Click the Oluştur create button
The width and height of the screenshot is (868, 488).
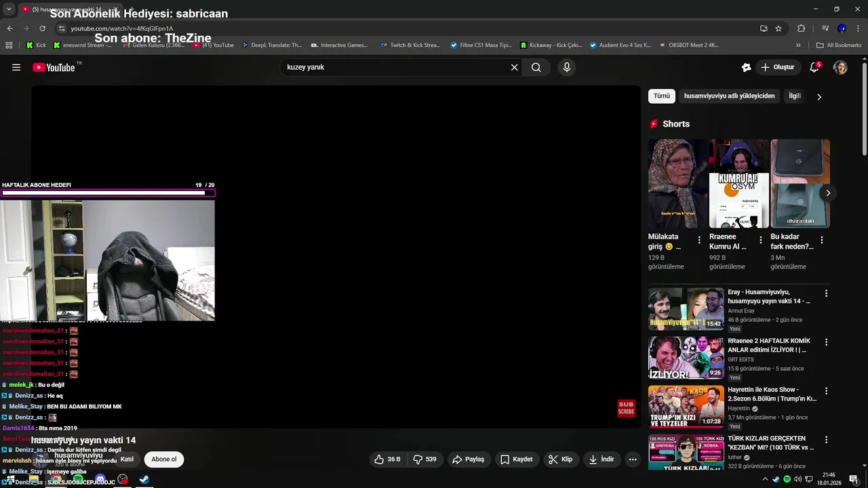click(777, 67)
